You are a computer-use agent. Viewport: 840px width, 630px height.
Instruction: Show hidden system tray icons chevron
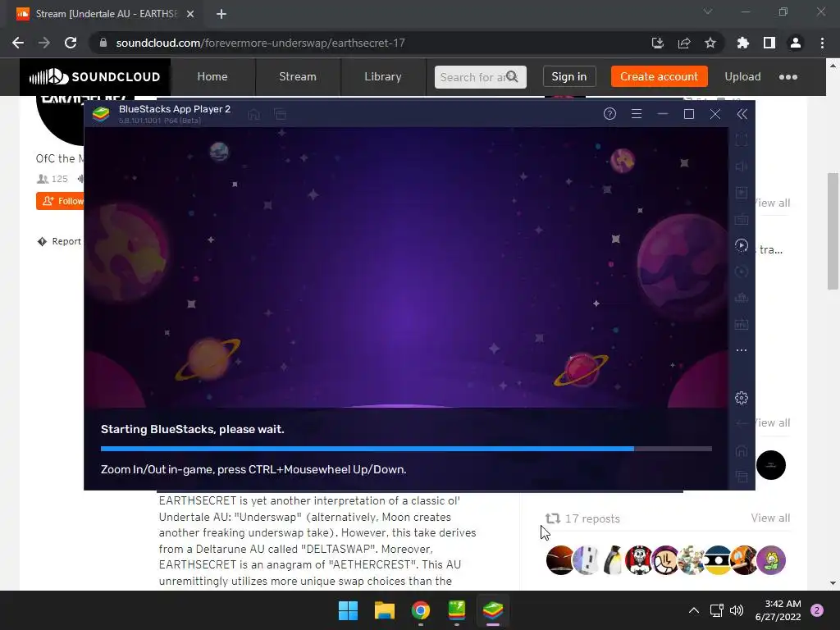pyautogui.click(x=694, y=610)
